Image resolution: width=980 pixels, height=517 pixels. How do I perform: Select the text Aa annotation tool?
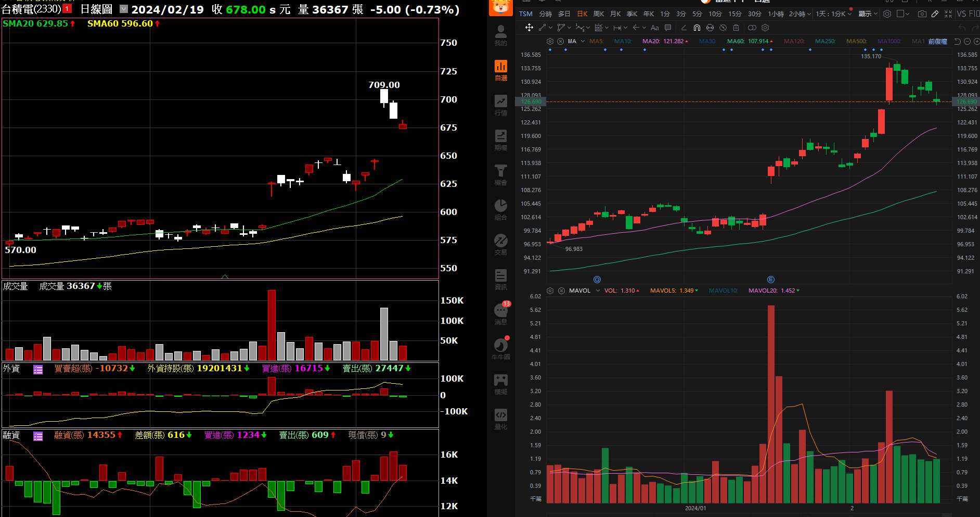pos(654,28)
